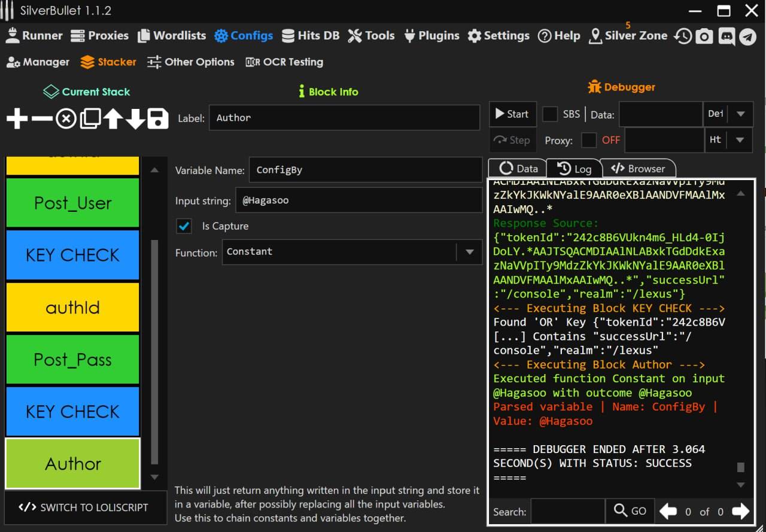This screenshot has width=766, height=532.
Task: Expand the Function Constant dropdown
Action: 469,252
